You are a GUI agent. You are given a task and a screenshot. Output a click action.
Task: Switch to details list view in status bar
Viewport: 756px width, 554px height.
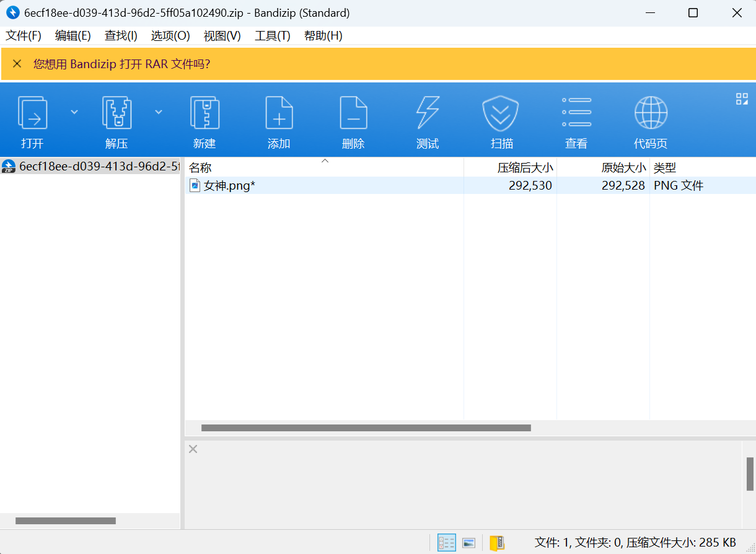pos(447,543)
